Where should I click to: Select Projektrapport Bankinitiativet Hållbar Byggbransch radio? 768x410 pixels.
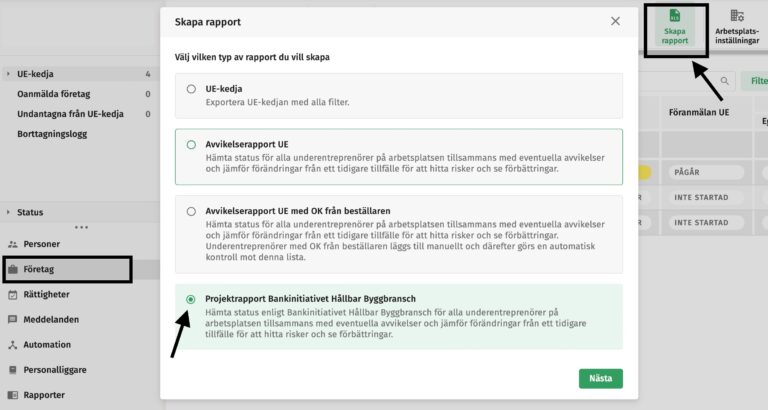click(x=191, y=299)
